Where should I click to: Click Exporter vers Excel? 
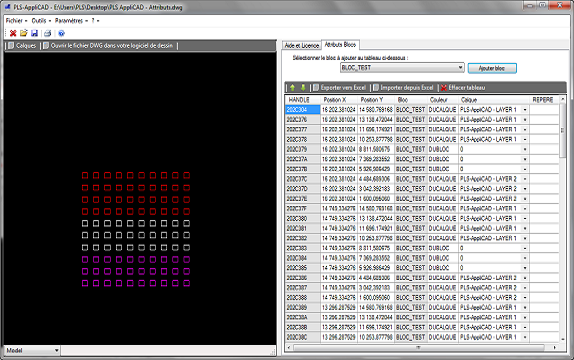tap(340, 88)
